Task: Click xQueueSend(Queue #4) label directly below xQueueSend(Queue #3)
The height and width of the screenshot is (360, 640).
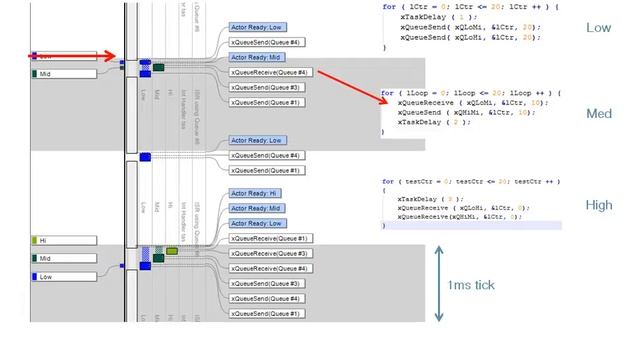Action: (x=267, y=299)
